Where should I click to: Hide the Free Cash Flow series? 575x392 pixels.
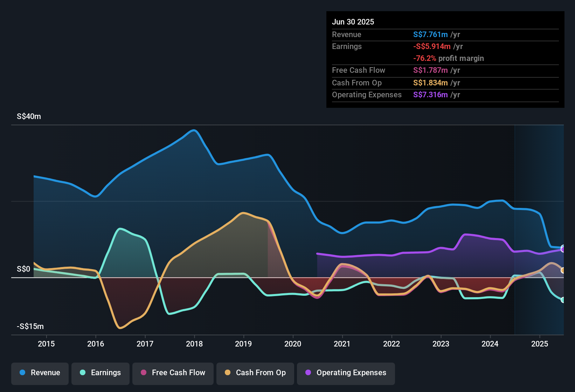point(173,373)
